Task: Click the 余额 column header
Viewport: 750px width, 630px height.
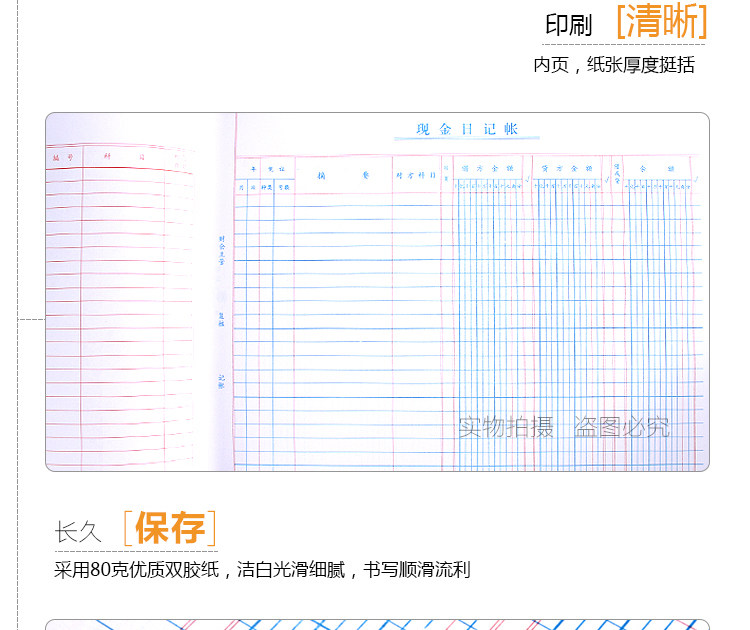Action: click(657, 167)
